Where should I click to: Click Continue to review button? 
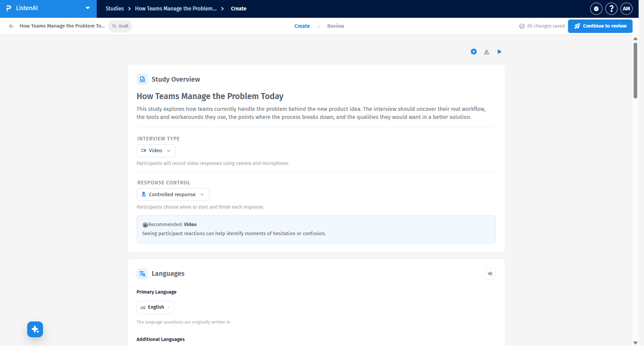pos(600,26)
